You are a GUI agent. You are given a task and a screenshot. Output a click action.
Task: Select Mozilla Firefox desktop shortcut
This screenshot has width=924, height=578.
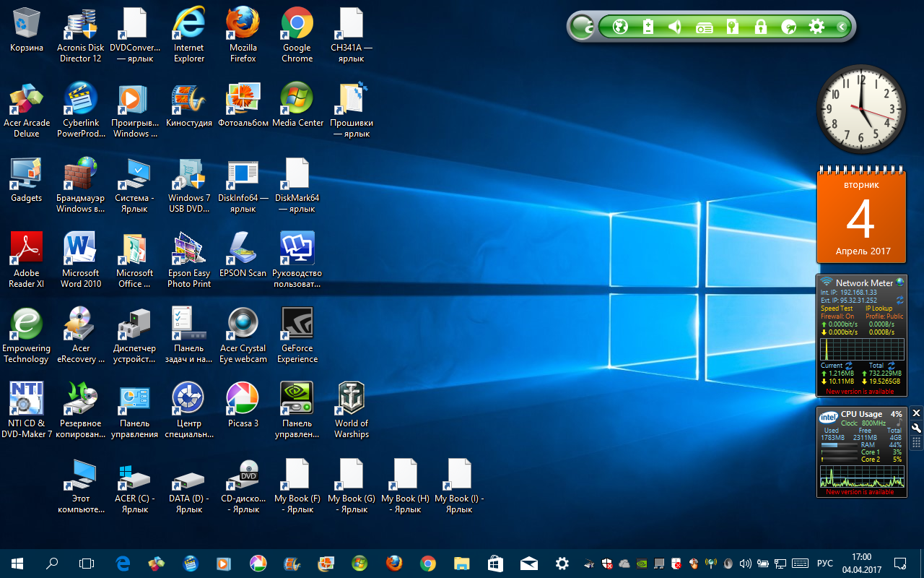click(243, 35)
